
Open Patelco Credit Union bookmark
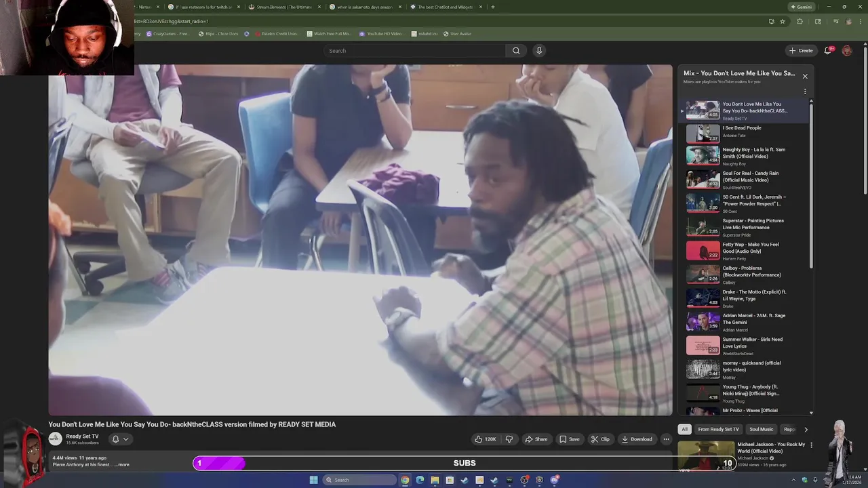tap(277, 34)
